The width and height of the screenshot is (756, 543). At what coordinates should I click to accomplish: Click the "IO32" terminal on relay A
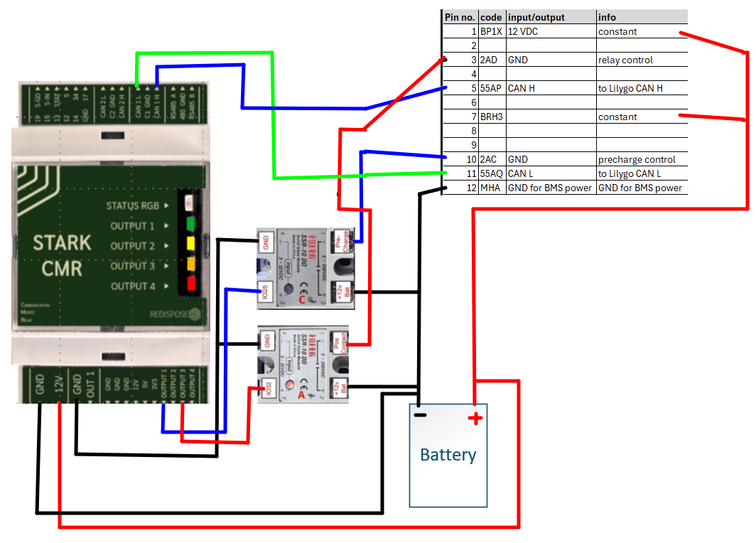click(x=269, y=389)
